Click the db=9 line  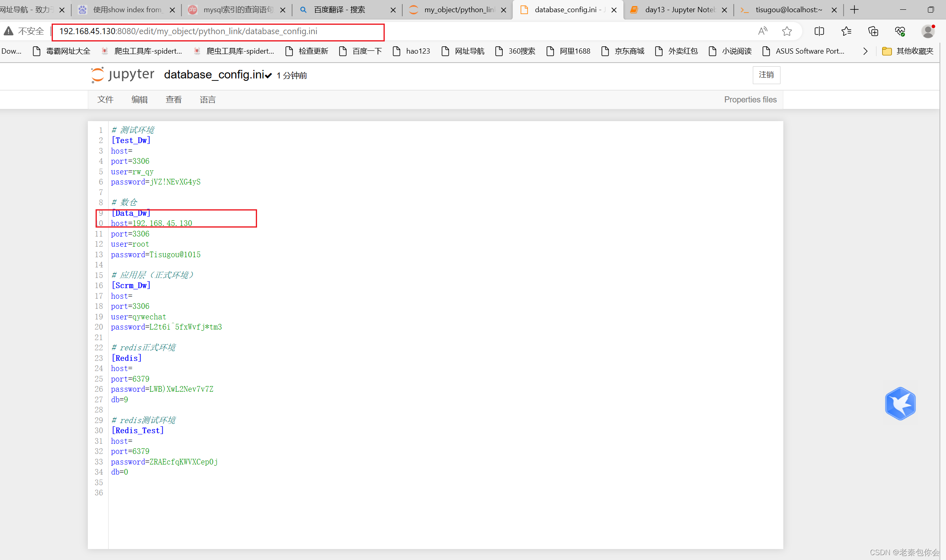[x=120, y=400]
